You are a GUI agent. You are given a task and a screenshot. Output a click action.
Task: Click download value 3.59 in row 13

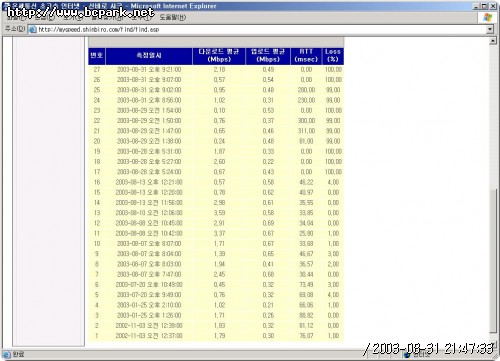click(219, 213)
